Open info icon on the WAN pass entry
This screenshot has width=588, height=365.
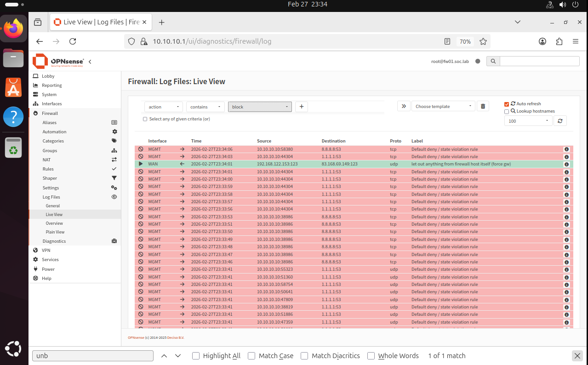[566, 165]
